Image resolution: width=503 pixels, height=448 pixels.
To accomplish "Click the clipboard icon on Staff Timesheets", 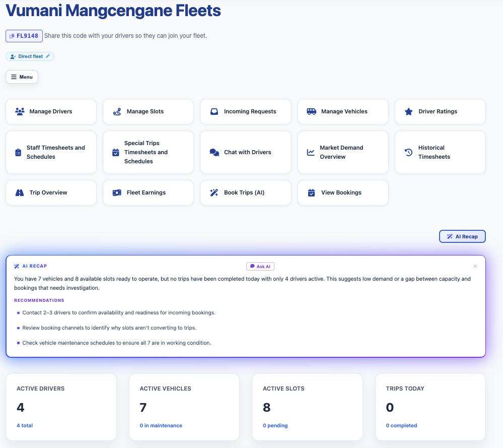I will [18, 152].
